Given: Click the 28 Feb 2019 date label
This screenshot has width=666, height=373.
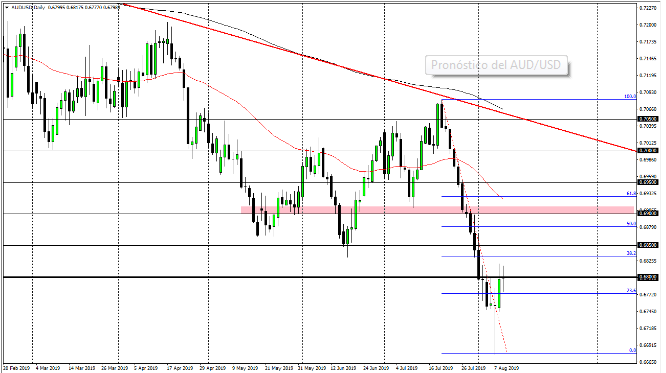Looking at the screenshot, I should point(16,368).
